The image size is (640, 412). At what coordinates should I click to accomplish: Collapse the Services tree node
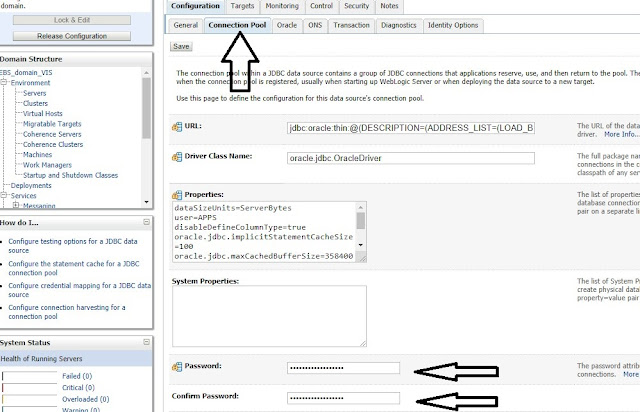tap(4, 195)
